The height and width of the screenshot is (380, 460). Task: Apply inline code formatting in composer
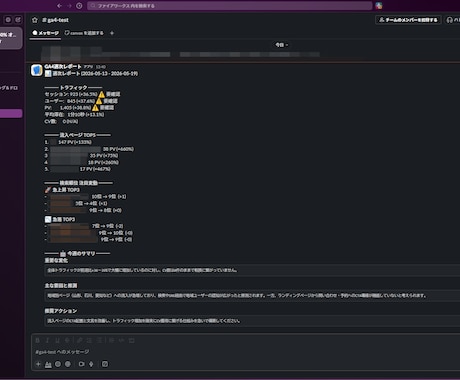(x=121, y=340)
